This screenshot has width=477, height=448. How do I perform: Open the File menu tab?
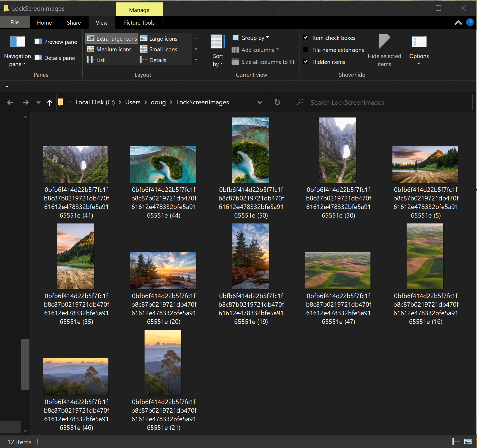click(15, 22)
